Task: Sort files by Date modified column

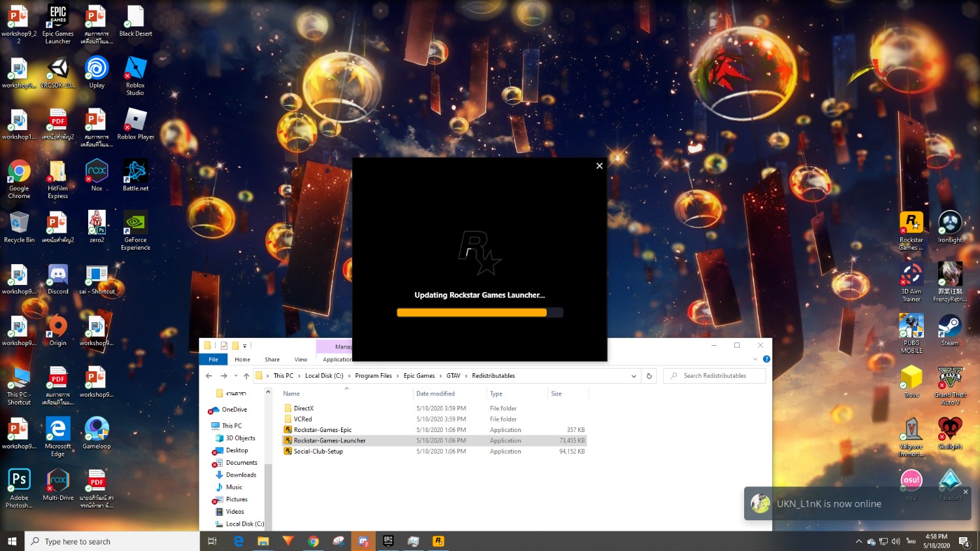Action: pos(435,393)
